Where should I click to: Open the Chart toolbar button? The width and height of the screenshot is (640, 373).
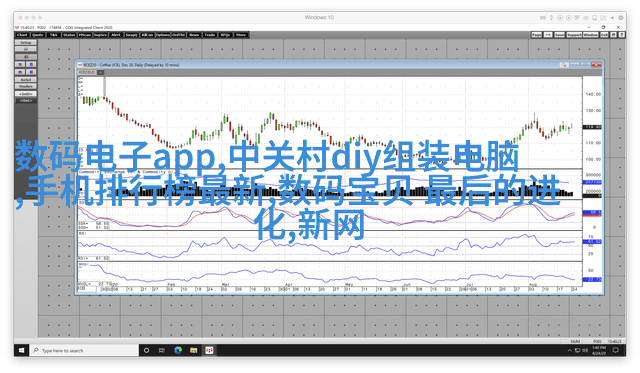tap(22, 35)
